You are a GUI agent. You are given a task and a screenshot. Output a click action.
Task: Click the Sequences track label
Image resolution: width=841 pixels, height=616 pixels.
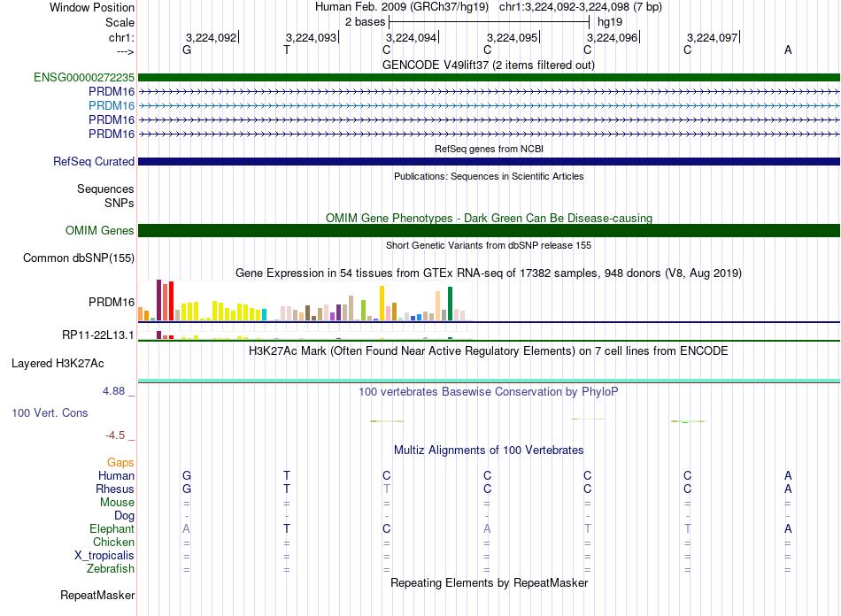pos(105,189)
